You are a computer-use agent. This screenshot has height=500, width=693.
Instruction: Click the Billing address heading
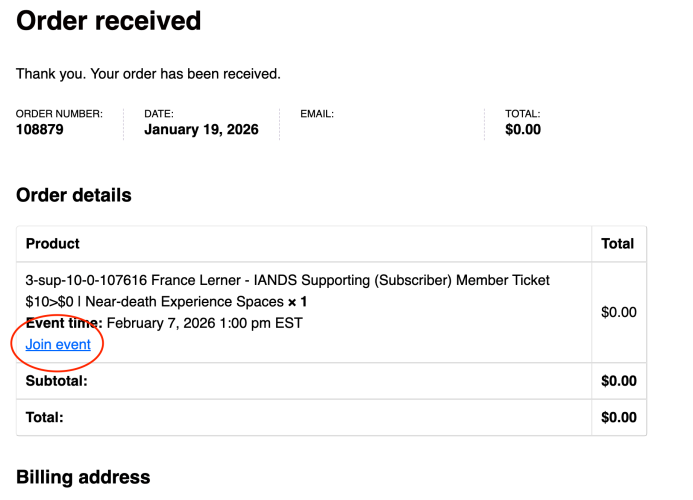(83, 477)
